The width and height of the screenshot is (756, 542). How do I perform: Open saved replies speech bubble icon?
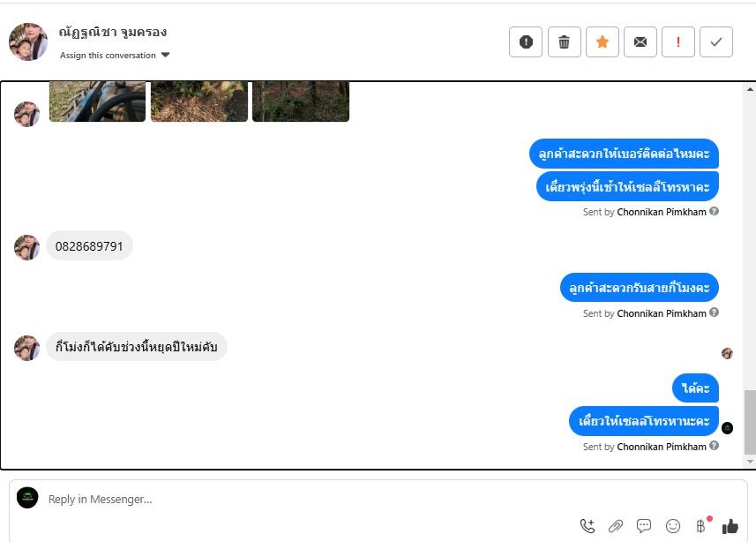644,526
